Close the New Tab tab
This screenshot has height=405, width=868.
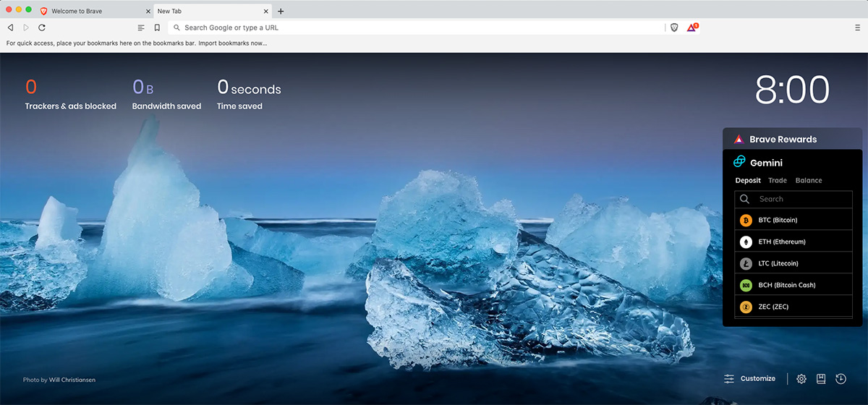coord(266,12)
